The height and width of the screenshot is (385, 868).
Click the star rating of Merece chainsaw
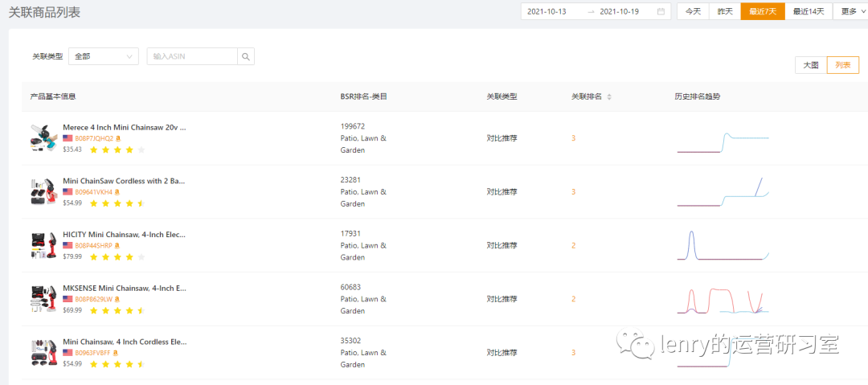point(117,149)
